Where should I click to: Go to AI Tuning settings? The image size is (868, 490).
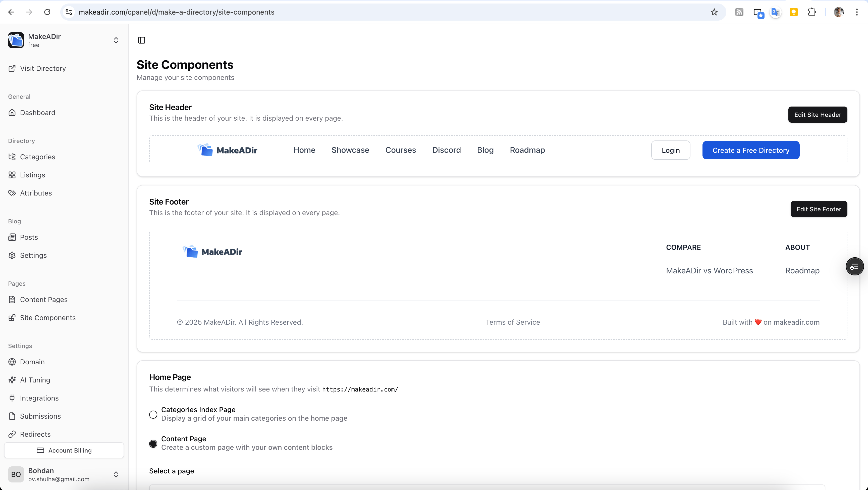point(35,380)
